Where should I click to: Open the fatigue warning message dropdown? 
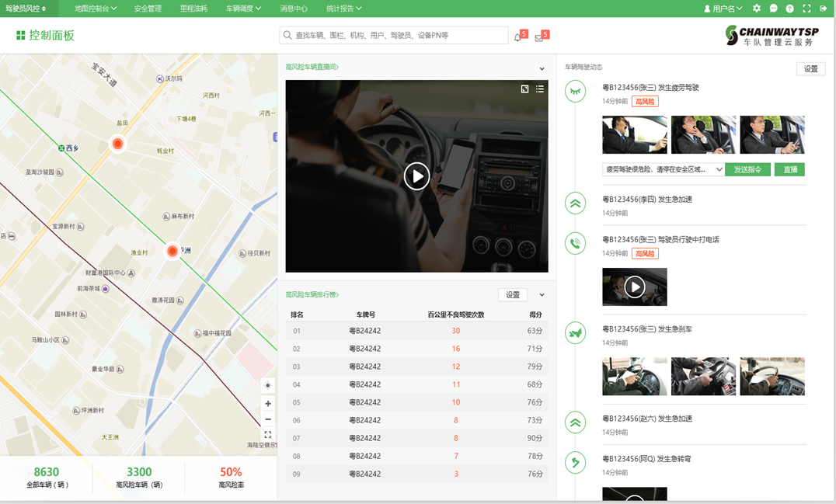[x=664, y=169]
